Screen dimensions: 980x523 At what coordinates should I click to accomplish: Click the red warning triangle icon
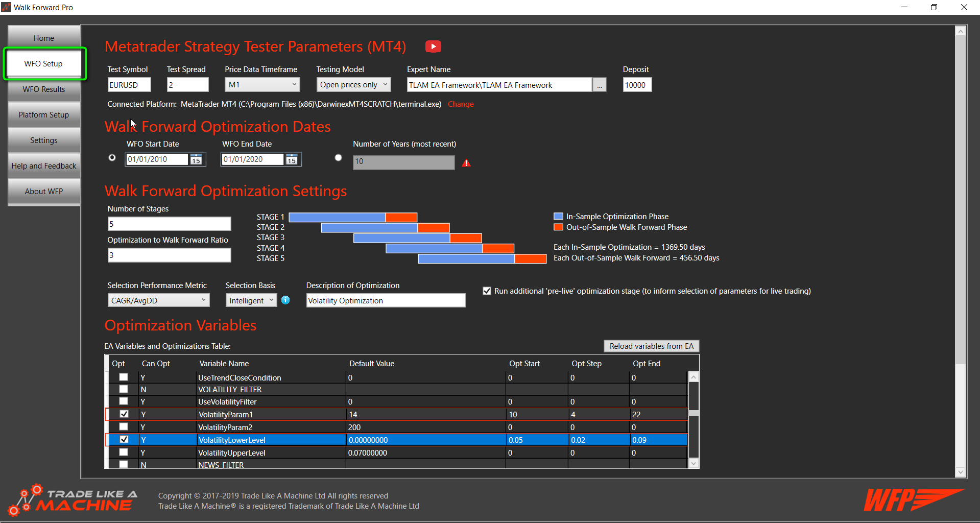click(x=466, y=163)
